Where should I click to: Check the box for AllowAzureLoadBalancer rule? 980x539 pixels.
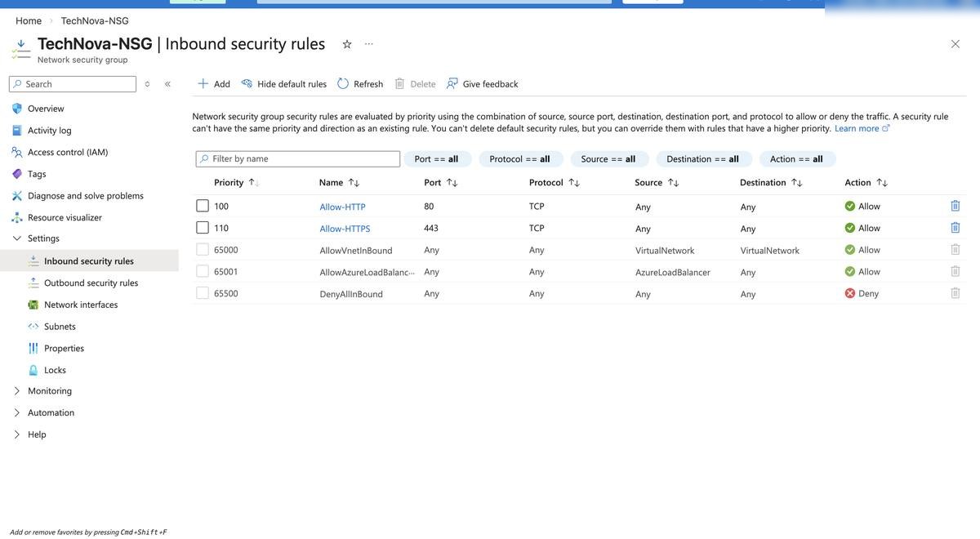coord(203,271)
